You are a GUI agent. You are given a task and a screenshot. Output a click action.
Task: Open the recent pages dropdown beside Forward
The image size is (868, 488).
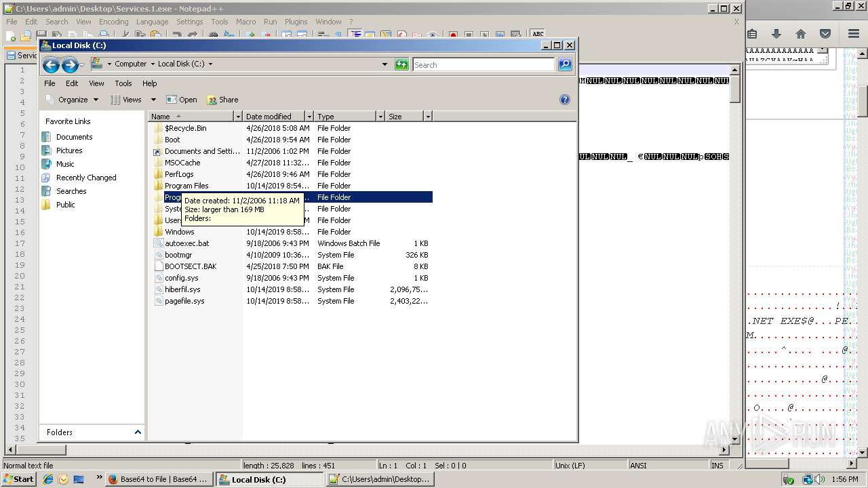82,65
